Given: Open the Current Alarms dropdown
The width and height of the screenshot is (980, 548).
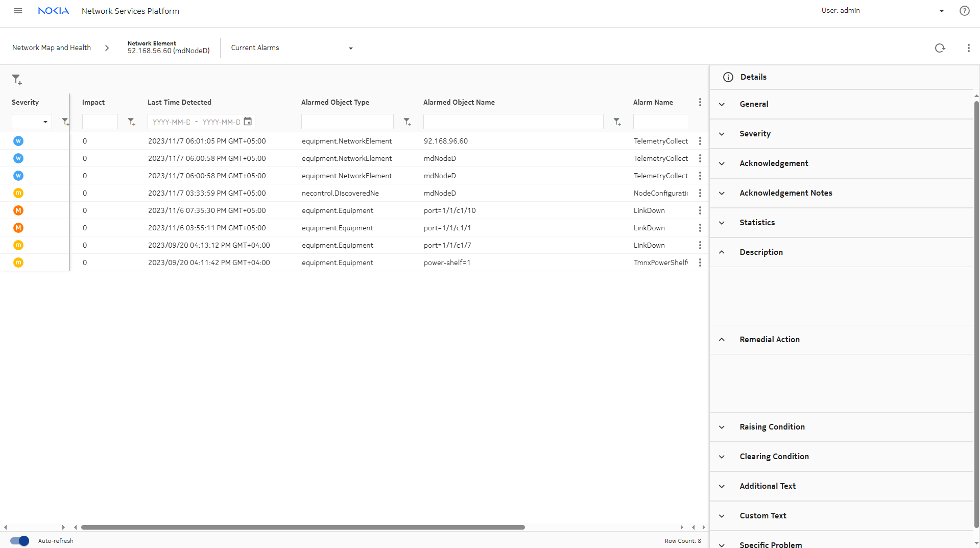Looking at the screenshot, I should click(292, 48).
